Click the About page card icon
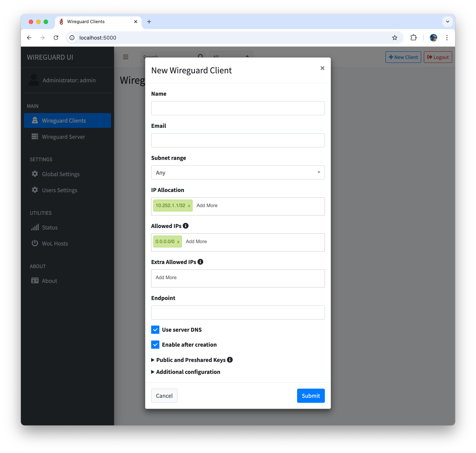 coord(35,281)
